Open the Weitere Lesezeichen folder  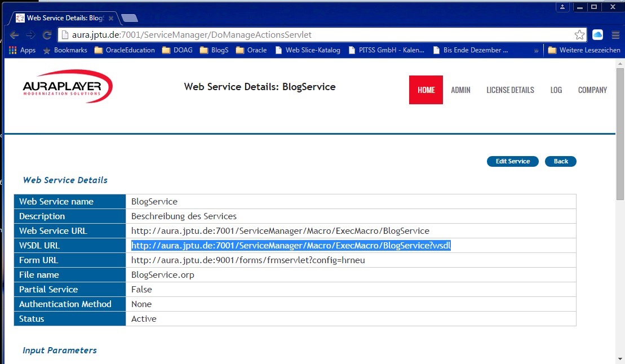[x=584, y=50]
